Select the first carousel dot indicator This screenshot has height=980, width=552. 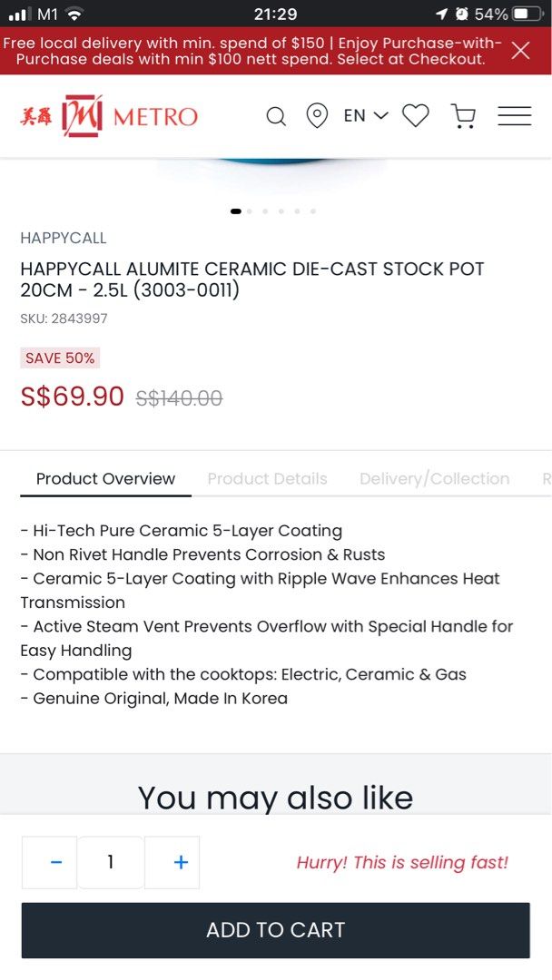click(234, 211)
